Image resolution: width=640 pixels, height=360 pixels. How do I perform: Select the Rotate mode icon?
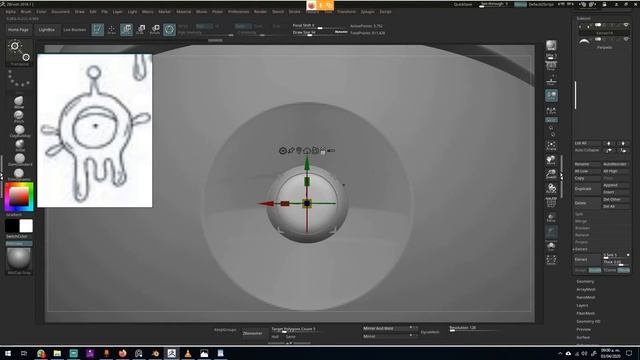pos(155,29)
